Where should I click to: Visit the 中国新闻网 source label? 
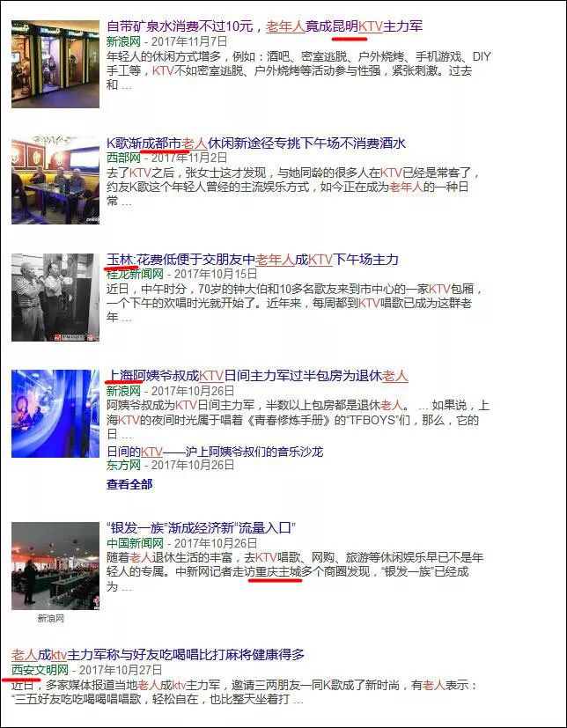point(135,543)
